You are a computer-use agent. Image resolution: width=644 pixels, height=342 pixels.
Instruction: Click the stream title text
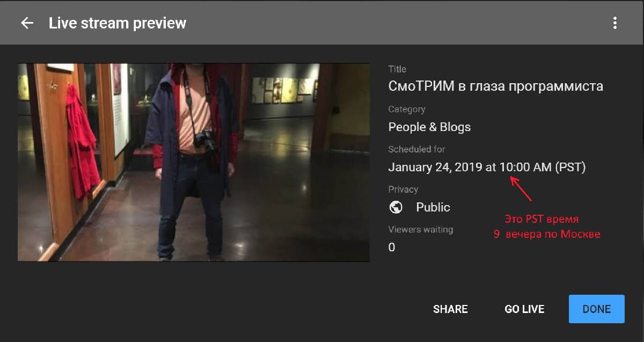(496, 86)
